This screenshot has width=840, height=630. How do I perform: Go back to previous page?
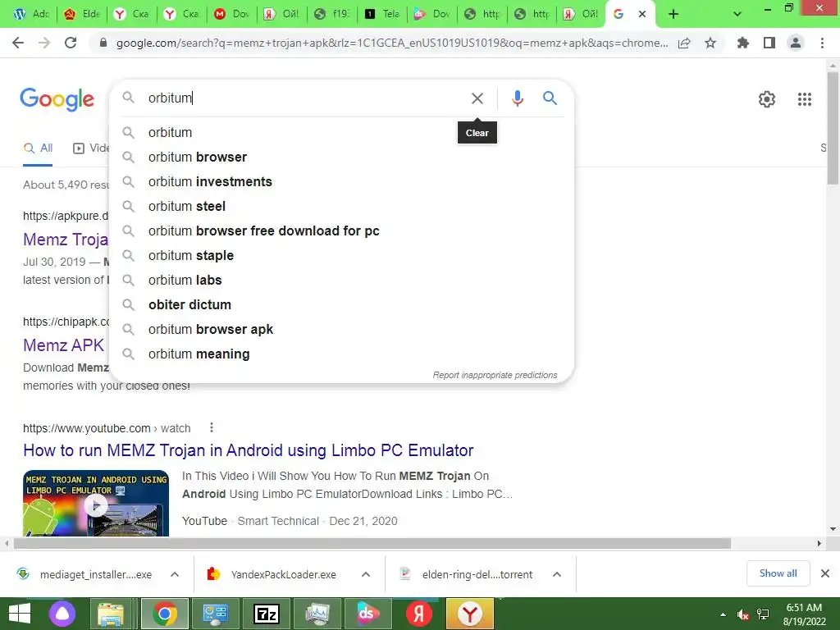(18, 43)
